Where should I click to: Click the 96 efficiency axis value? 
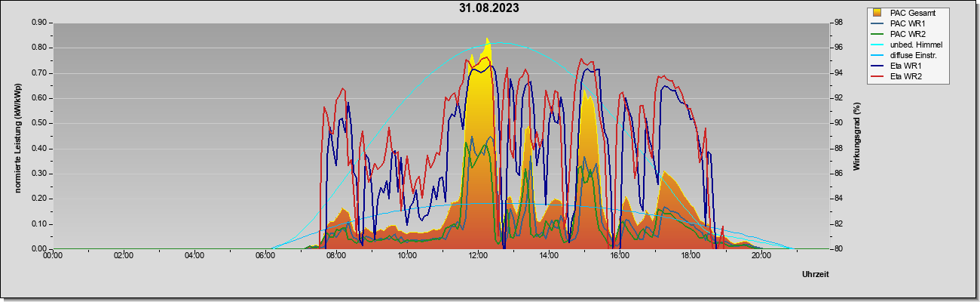pyautogui.click(x=838, y=48)
